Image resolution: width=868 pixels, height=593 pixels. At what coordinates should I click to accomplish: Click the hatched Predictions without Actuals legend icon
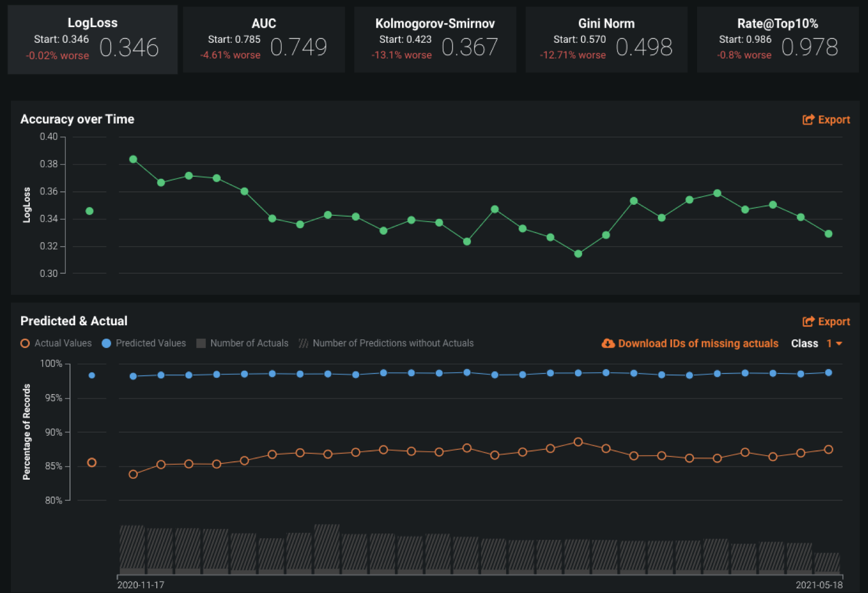click(303, 343)
